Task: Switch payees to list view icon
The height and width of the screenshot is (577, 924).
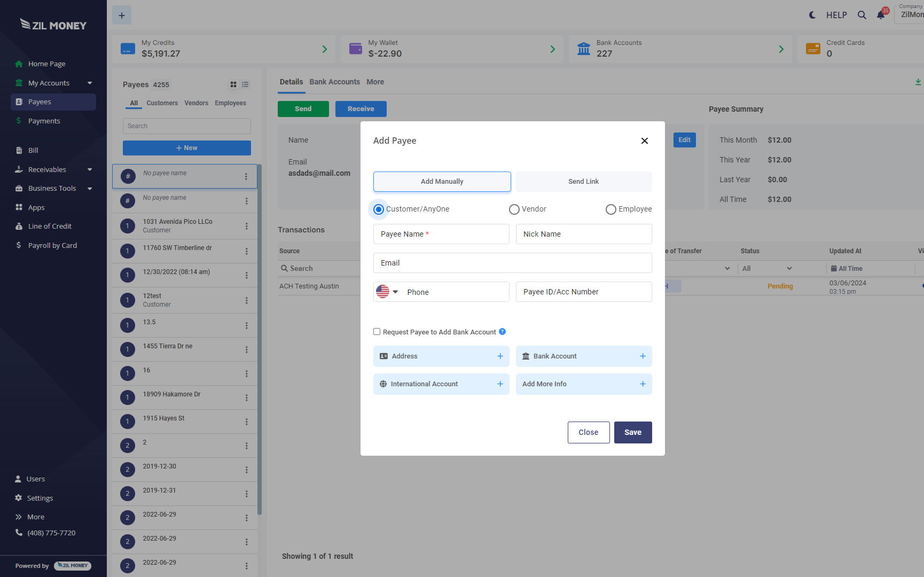Action: click(x=245, y=84)
